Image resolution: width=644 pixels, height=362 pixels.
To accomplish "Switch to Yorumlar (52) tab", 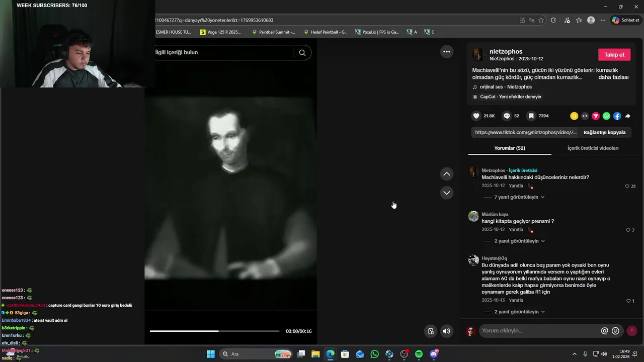I will click(x=510, y=148).
